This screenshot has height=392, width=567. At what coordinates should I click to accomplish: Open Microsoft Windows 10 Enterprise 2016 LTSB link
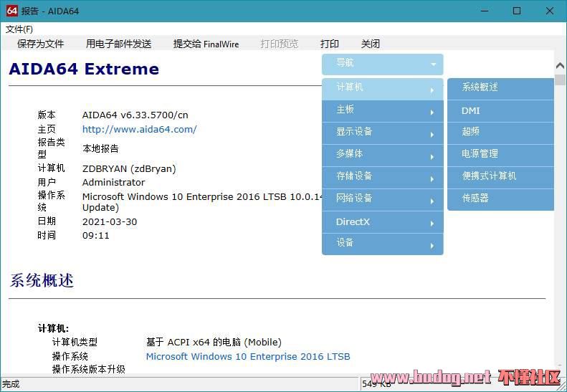click(x=248, y=357)
